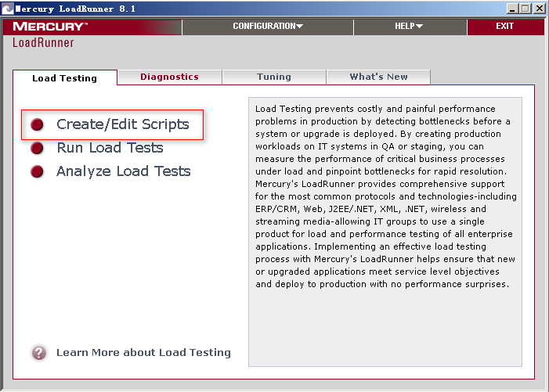Click the LoadRunner title bar app icon
Image resolution: width=549 pixels, height=392 pixels.
coord(8,8)
